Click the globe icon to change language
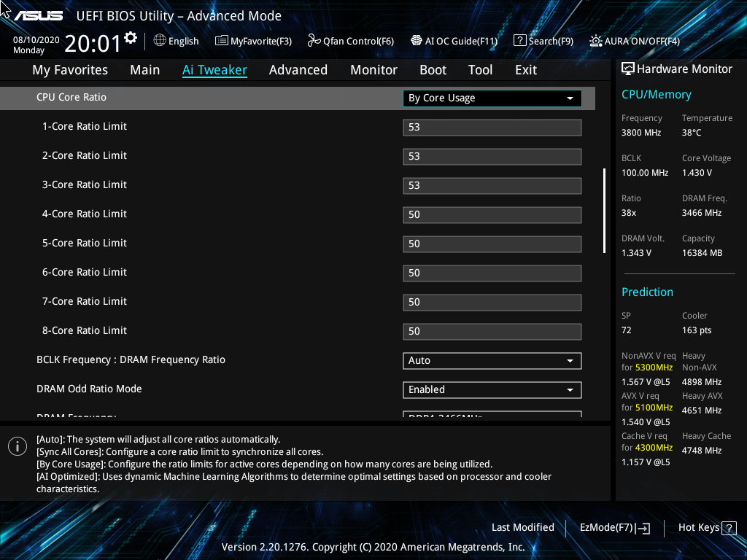 pyautogui.click(x=159, y=41)
